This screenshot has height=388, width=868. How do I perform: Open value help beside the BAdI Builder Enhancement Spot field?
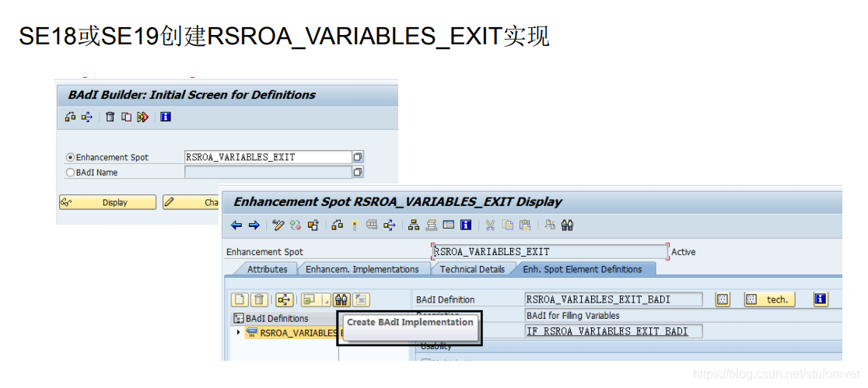[x=358, y=157]
